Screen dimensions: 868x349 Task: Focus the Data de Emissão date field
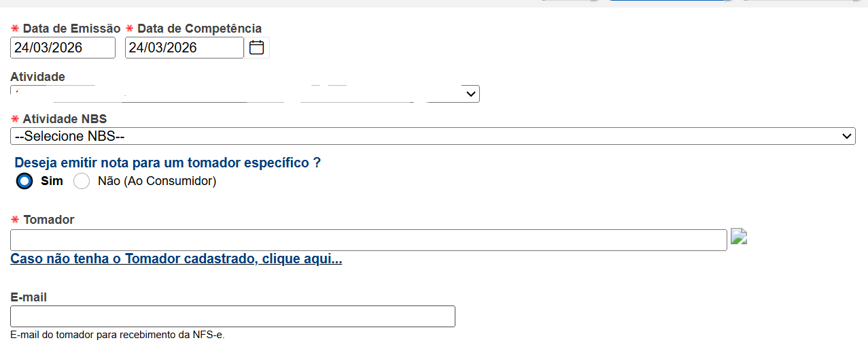[x=63, y=48]
